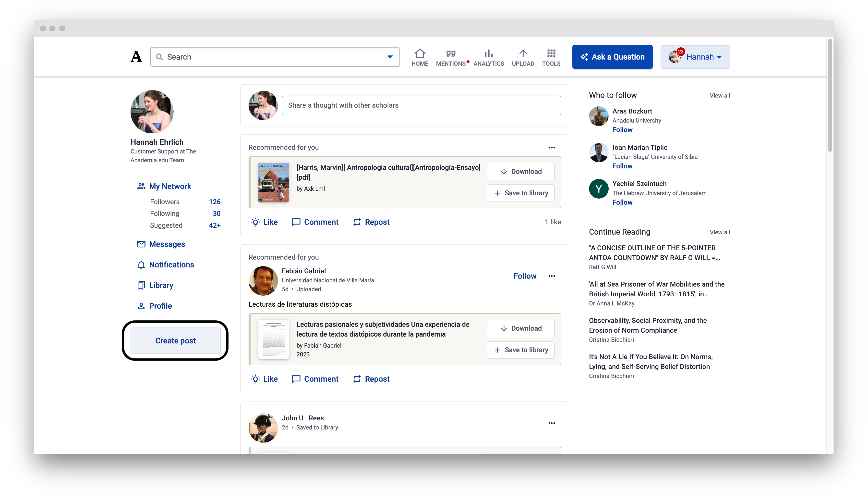
Task: Open Messages in the left sidebar
Action: pos(167,244)
